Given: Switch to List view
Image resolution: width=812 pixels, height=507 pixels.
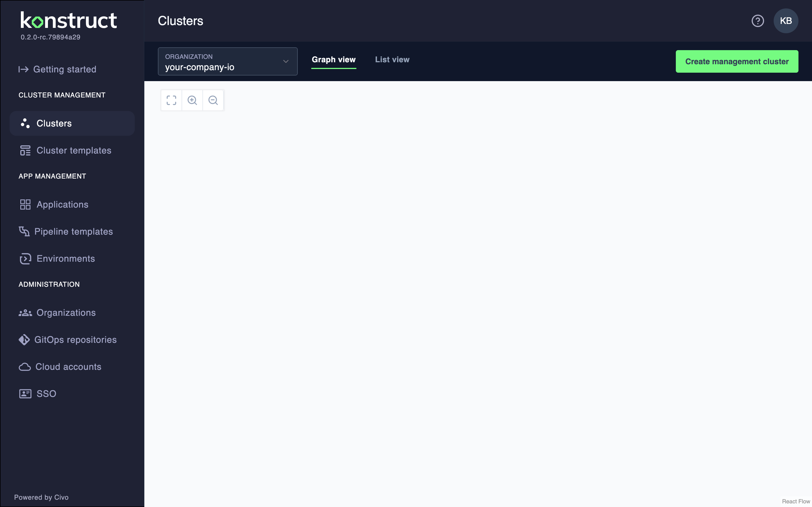Looking at the screenshot, I should tap(392, 59).
